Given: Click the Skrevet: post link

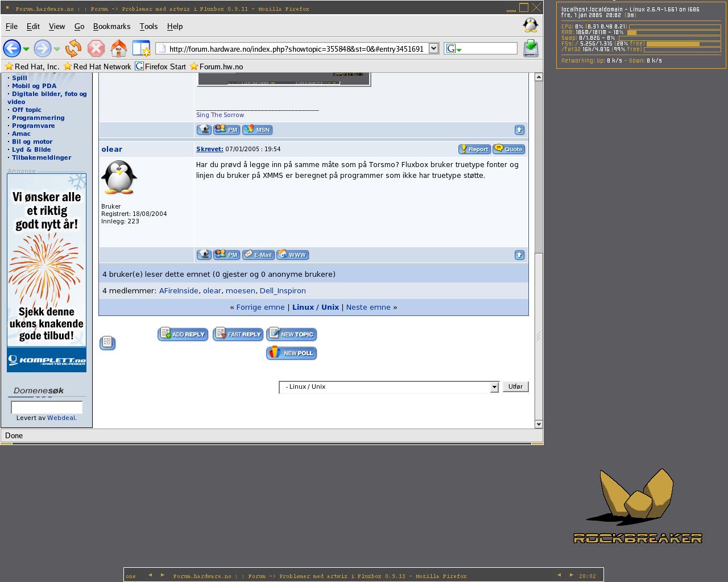Looking at the screenshot, I should pos(210,149).
